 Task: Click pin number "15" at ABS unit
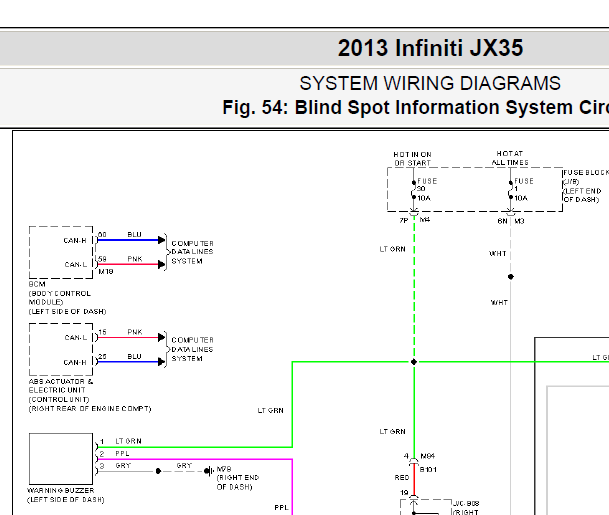point(102,332)
